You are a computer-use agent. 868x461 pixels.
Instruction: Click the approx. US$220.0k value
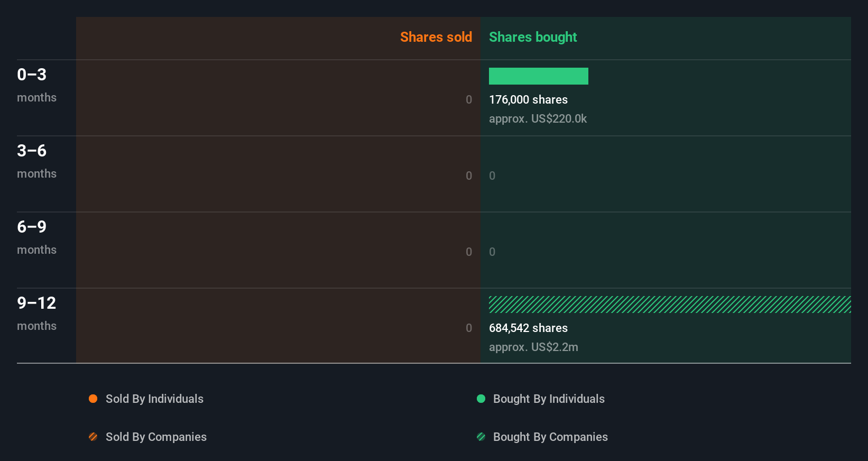538,118
